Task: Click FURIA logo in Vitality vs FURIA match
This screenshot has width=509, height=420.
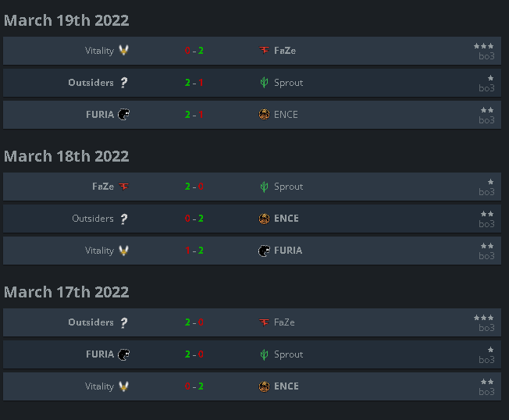Action: 264,251
